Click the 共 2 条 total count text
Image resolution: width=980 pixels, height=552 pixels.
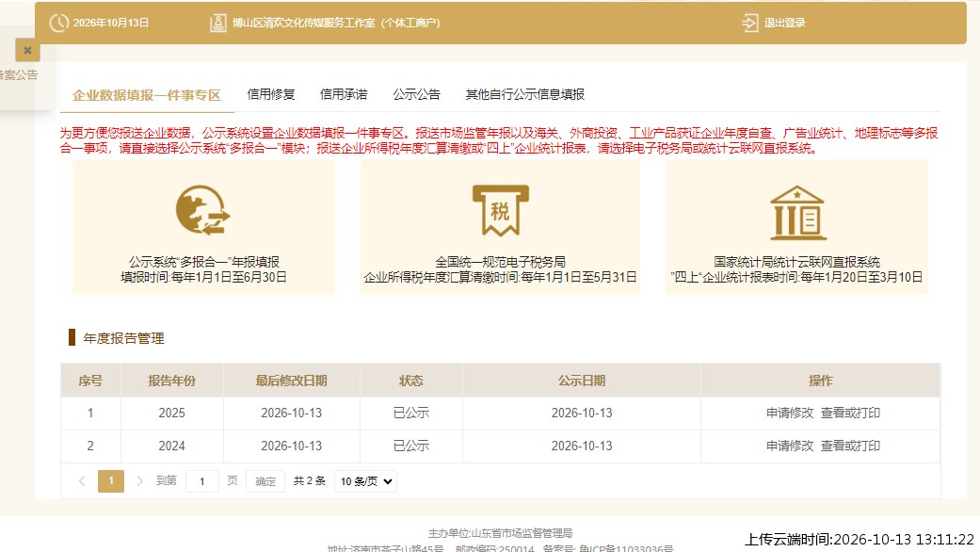pyautogui.click(x=310, y=480)
